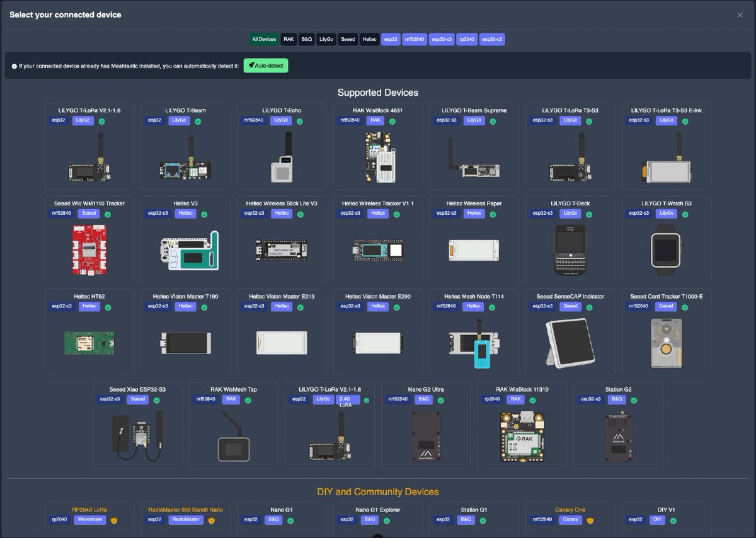
Task: Choose the Heltec V3 board image
Action: coord(190,251)
